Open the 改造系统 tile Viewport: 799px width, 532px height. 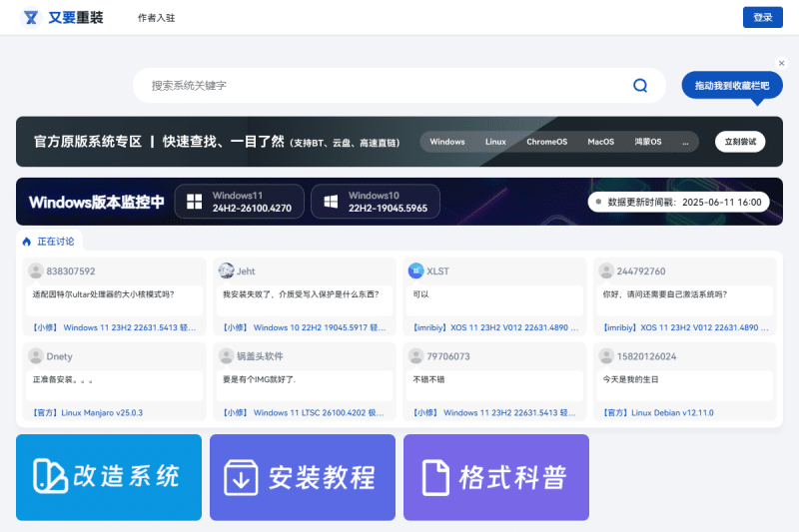pos(109,477)
